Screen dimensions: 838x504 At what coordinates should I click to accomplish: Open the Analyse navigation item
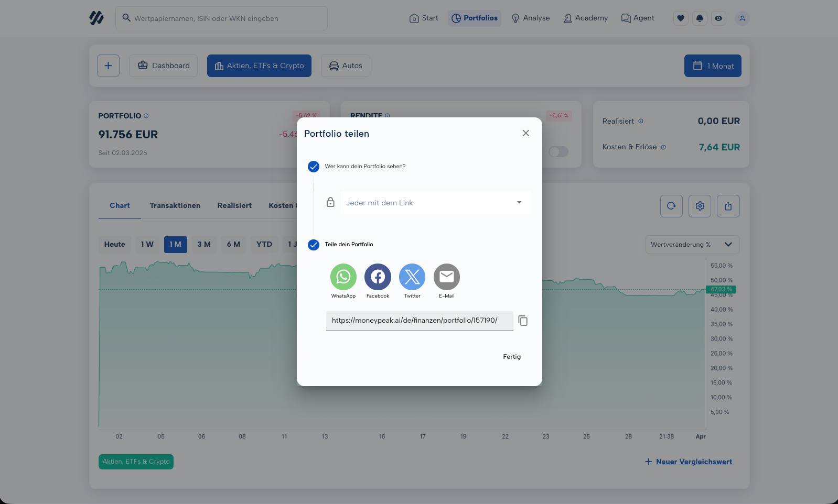[x=530, y=18]
